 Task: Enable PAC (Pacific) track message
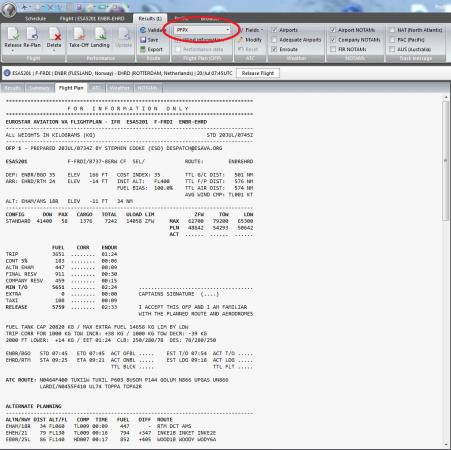tap(392, 40)
